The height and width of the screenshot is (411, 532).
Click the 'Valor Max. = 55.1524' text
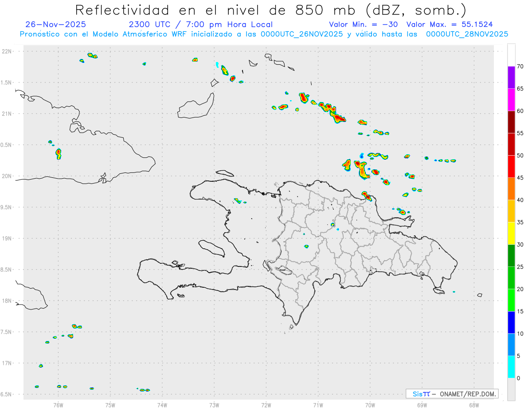coord(450,24)
